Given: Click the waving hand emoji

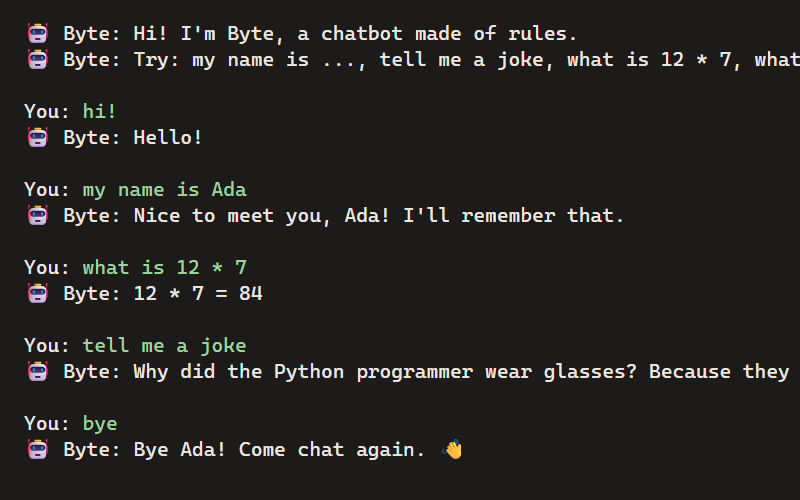Looking at the screenshot, I should [452, 449].
